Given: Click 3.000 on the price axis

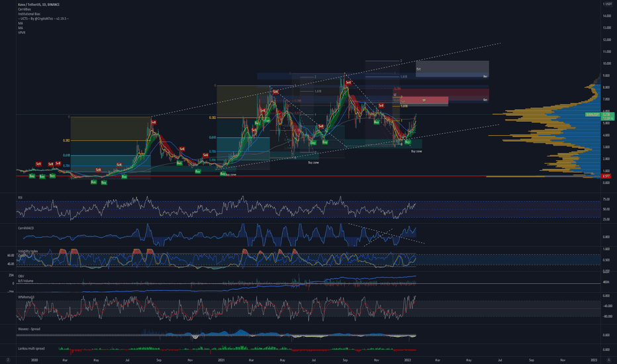Looking at the screenshot, I should (606, 147).
